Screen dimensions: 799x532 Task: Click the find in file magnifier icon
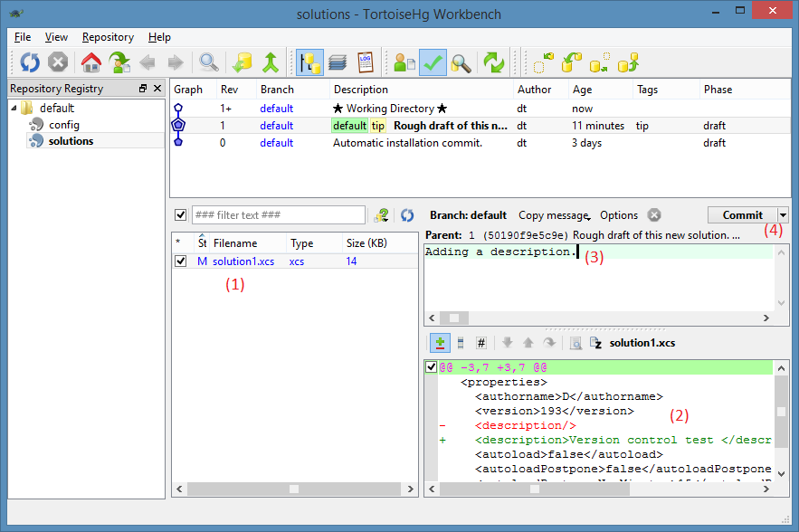point(575,343)
